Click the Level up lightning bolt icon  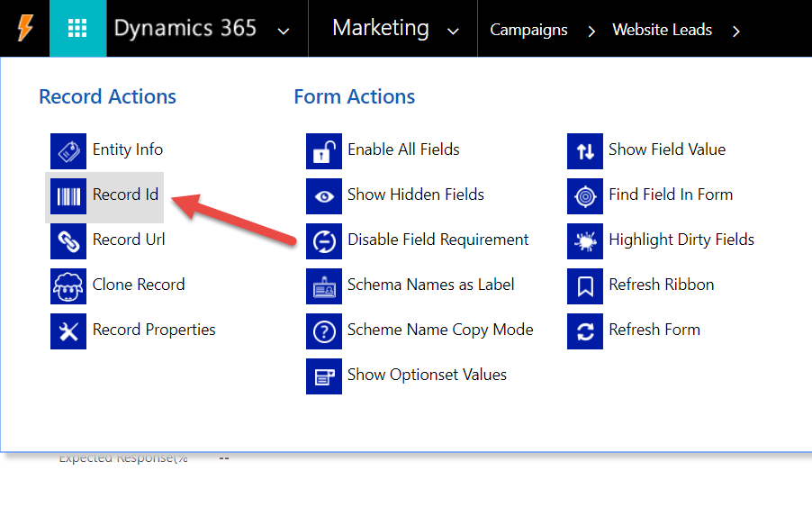coord(24,29)
